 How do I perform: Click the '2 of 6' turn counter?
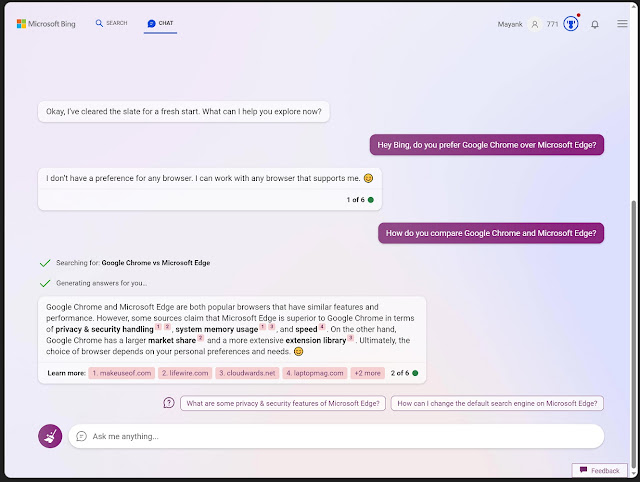click(400, 373)
